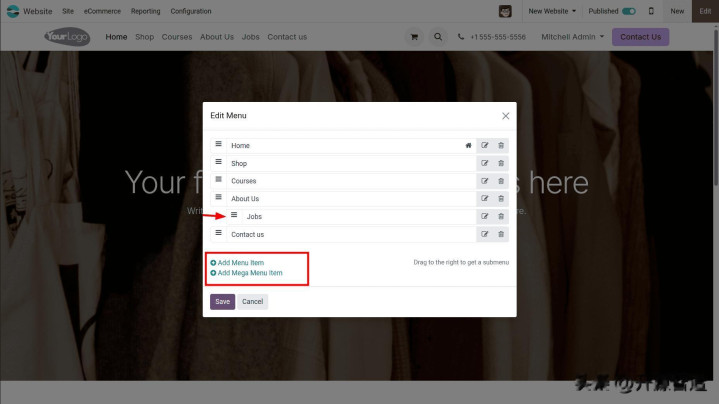Delete the Contact us menu item
719x404 pixels.
[501, 234]
